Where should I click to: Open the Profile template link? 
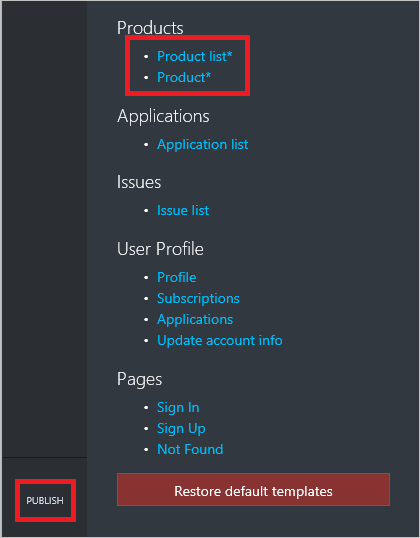(x=177, y=277)
